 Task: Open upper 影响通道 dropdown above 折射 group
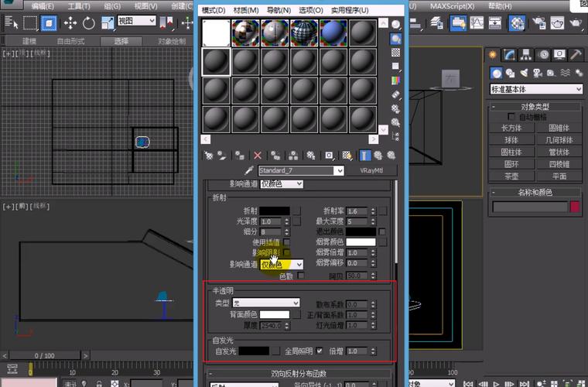[282, 184]
